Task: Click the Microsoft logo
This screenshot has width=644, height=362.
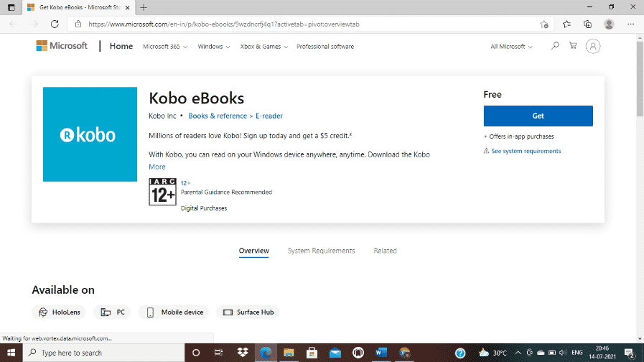Action: click(62, 46)
